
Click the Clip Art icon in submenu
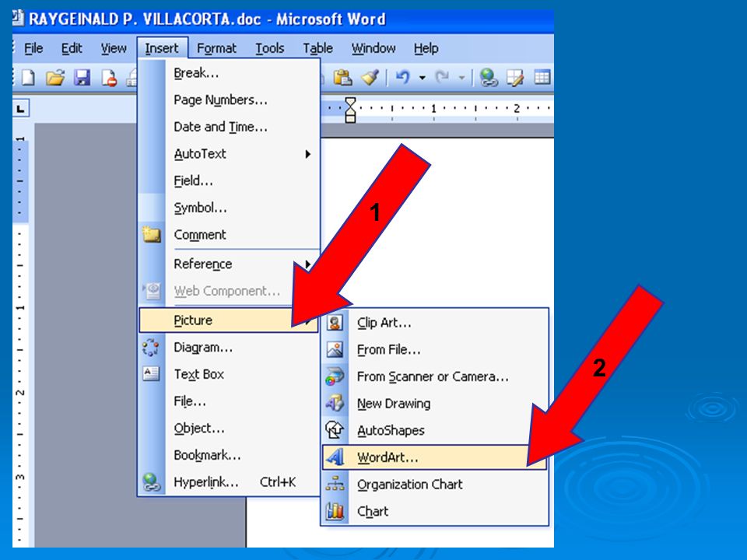335,322
